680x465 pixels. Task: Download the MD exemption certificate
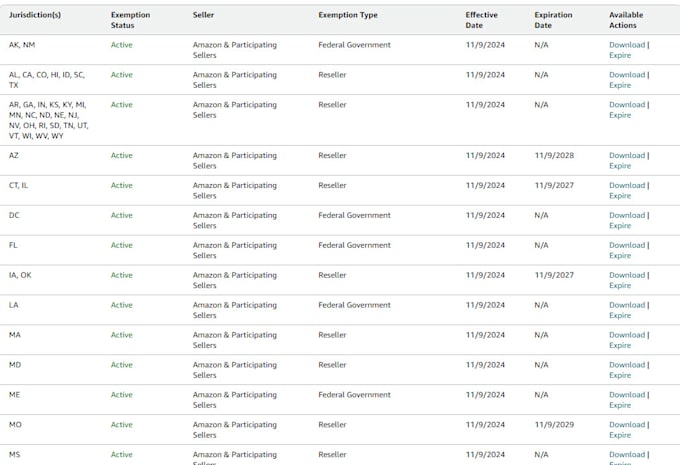click(x=627, y=365)
